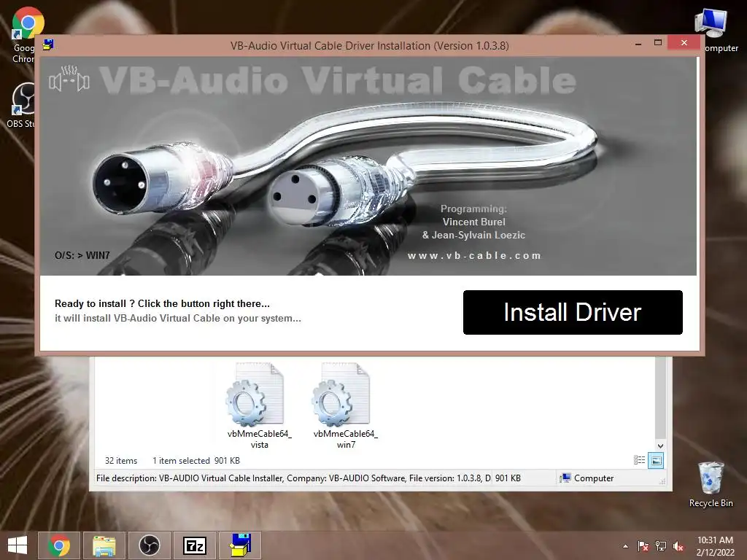
Task: Click the www.vb-cable.com website link
Action: point(474,256)
